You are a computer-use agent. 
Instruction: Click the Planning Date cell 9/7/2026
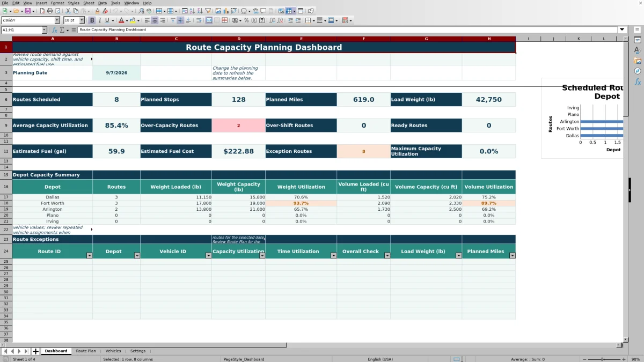click(116, 72)
